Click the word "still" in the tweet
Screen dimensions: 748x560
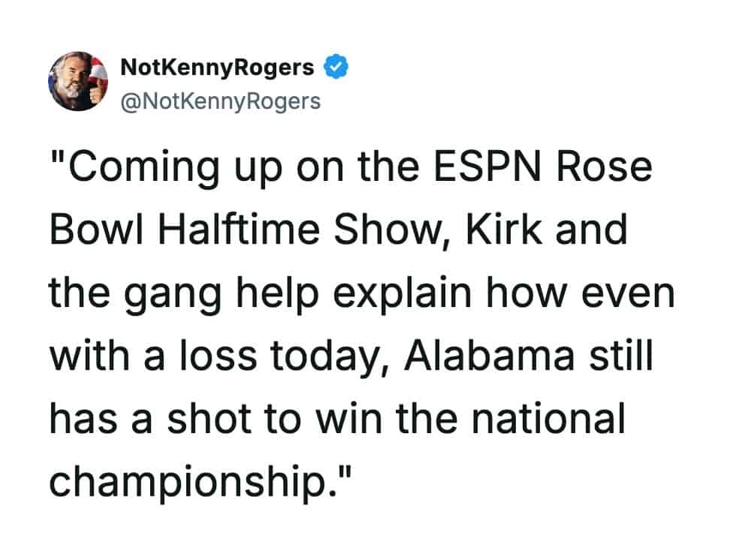point(622,356)
